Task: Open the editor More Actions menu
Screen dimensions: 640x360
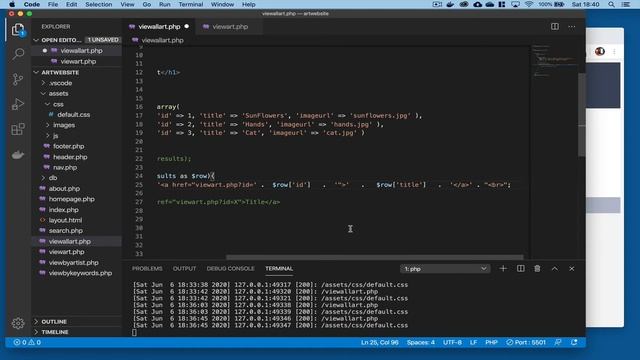Action: coord(571,27)
